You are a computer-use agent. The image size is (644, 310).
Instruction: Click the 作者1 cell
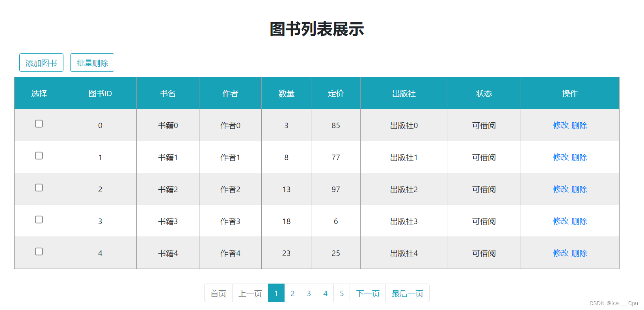230,157
